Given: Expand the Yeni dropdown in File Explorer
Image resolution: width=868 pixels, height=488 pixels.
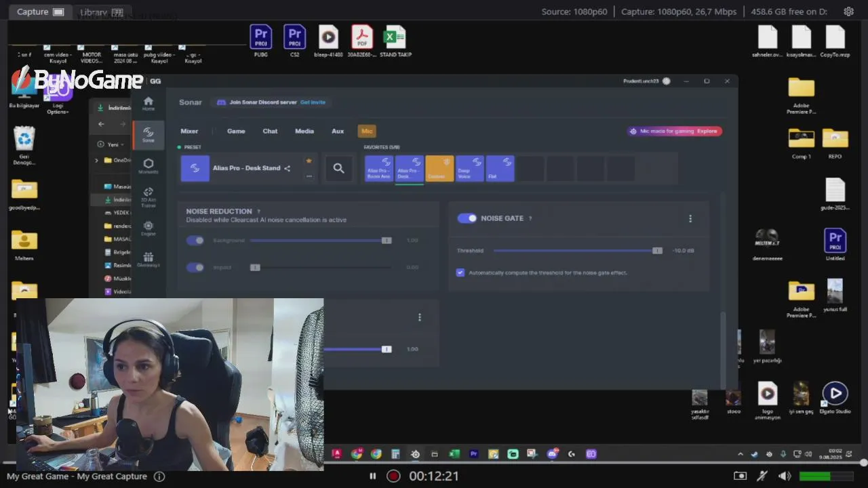Looking at the screenshot, I should 110,144.
